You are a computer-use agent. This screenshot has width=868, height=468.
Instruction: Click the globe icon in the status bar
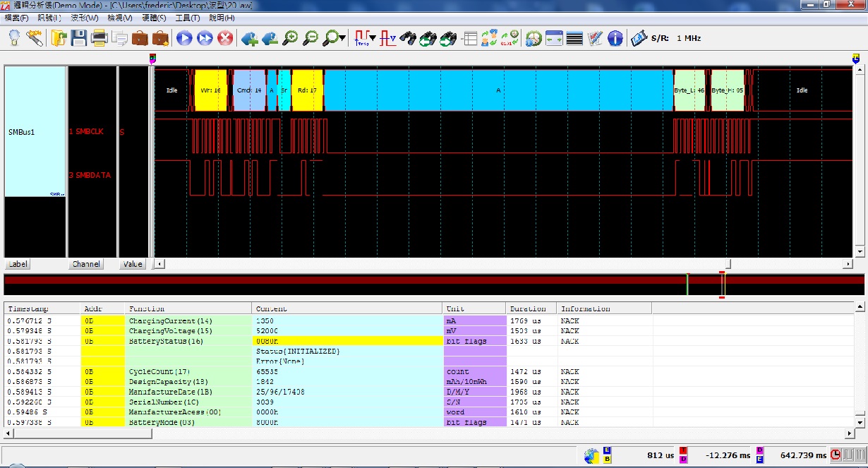coord(591,456)
